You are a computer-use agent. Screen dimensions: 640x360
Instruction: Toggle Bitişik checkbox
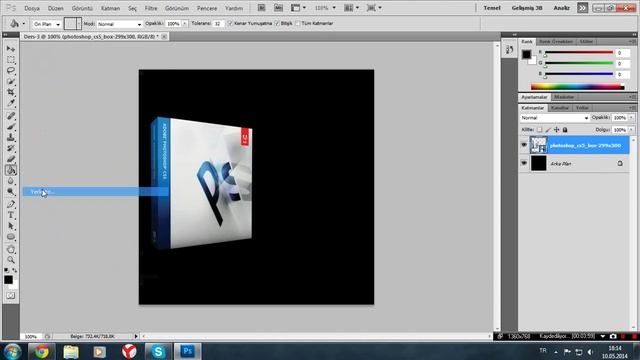click(x=277, y=24)
